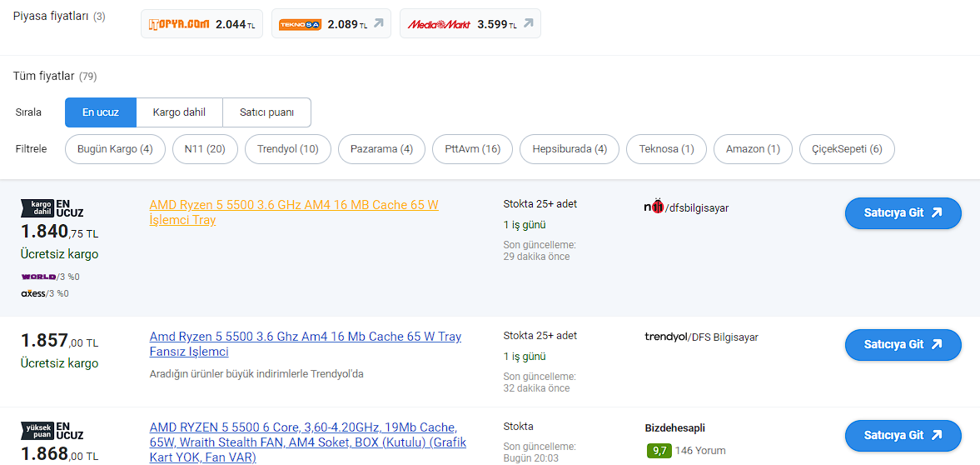This screenshot has height=465, width=980.
Task: Sort by Satıcı puanı
Action: pyautogui.click(x=267, y=112)
